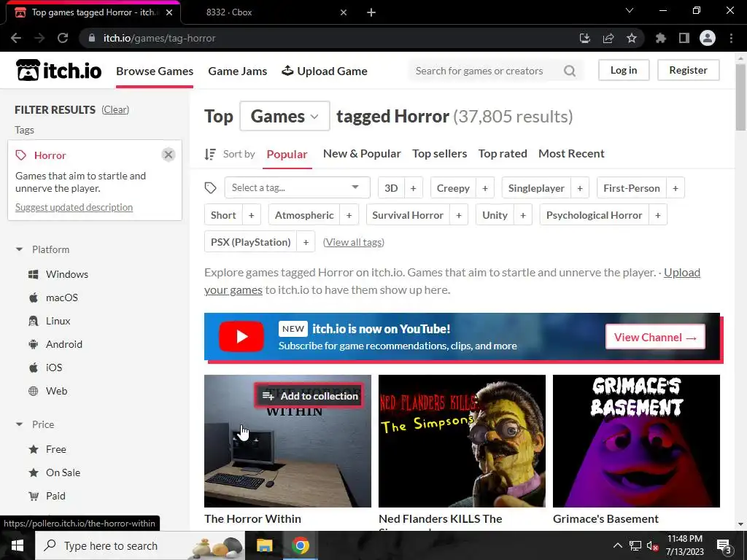The height and width of the screenshot is (560, 747).
Task: Add the Creepy tag with plus
Action: pos(485,188)
